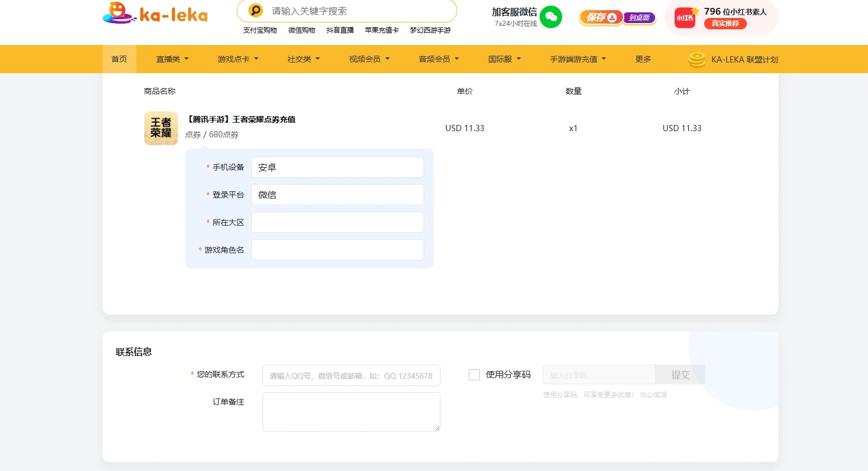Enable the 使用分享码 checkbox
This screenshot has height=471, width=868.
pos(474,375)
